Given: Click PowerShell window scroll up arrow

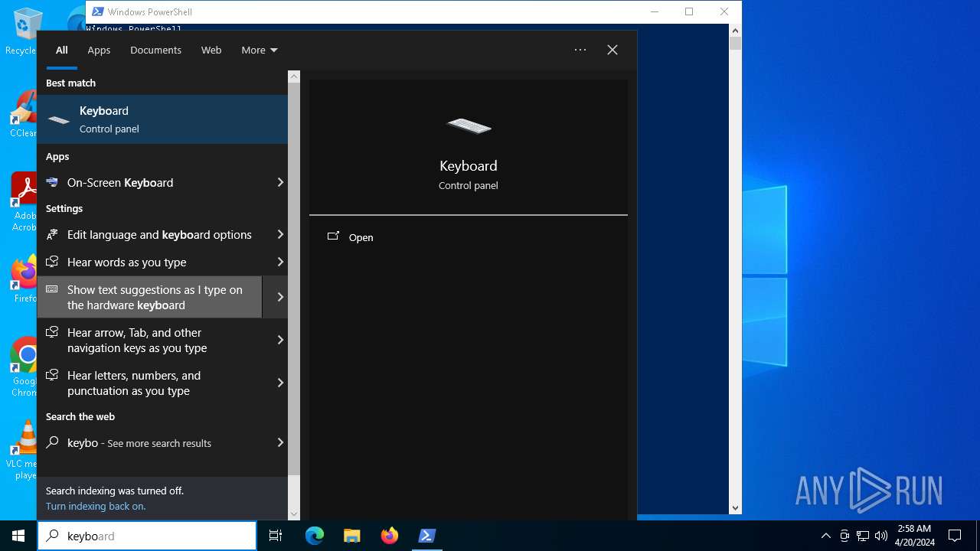Looking at the screenshot, I should 735,31.
